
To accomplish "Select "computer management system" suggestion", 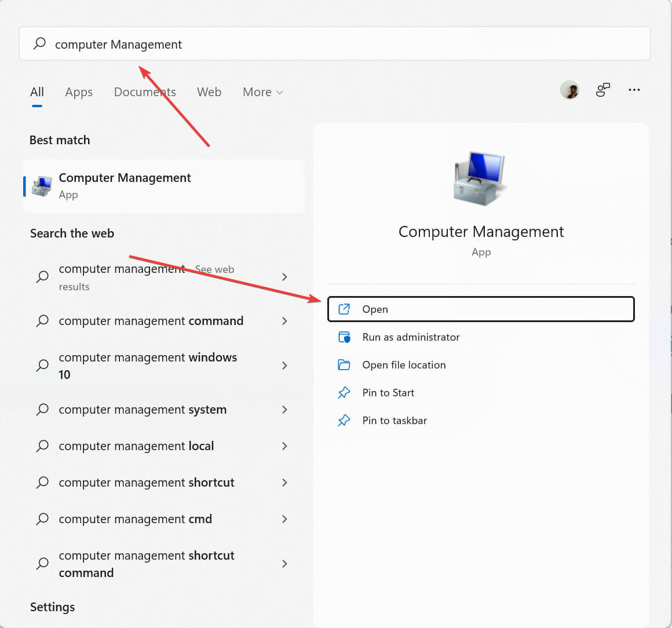I will (x=164, y=410).
